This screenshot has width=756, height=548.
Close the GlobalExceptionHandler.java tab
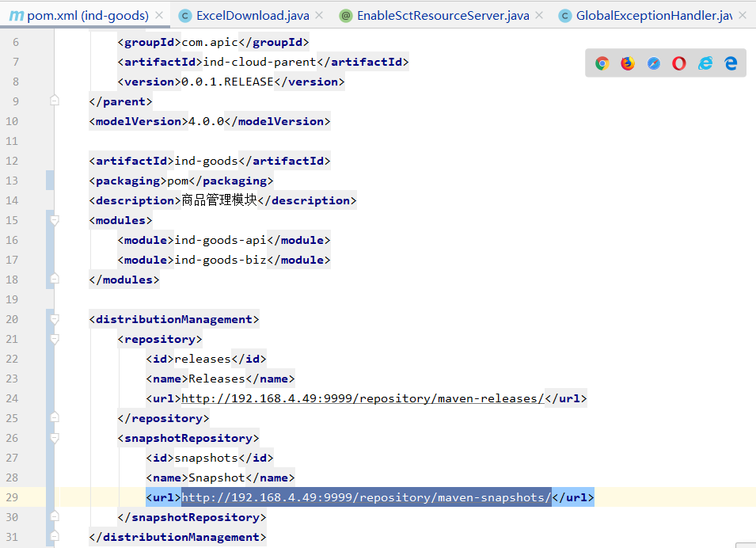pos(743,15)
